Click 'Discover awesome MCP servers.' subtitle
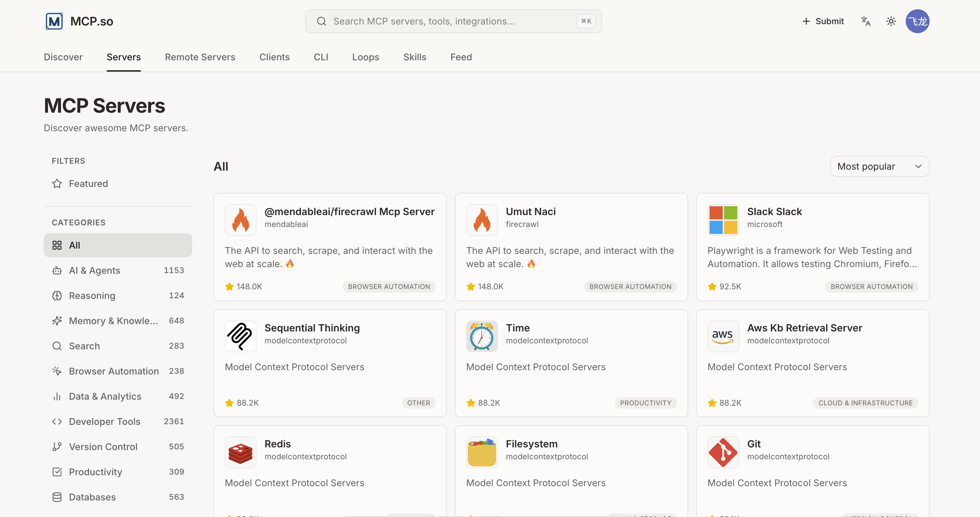 point(116,128)
